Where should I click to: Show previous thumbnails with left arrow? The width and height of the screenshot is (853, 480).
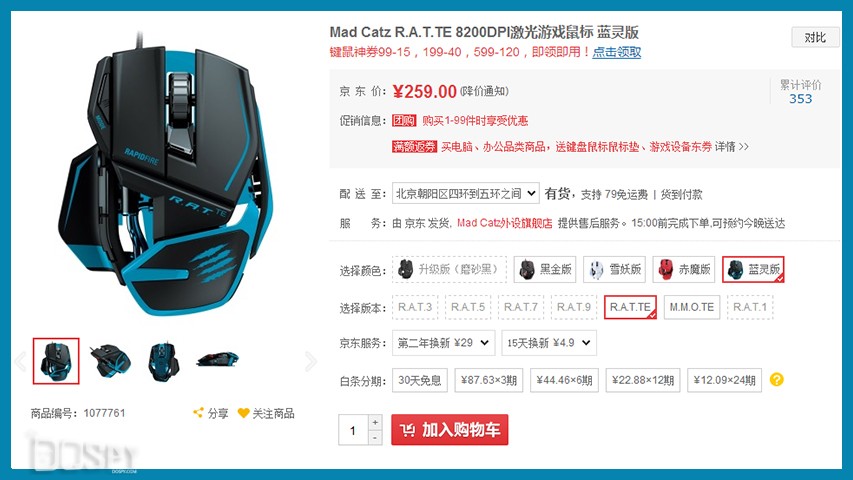pos(21,361)
